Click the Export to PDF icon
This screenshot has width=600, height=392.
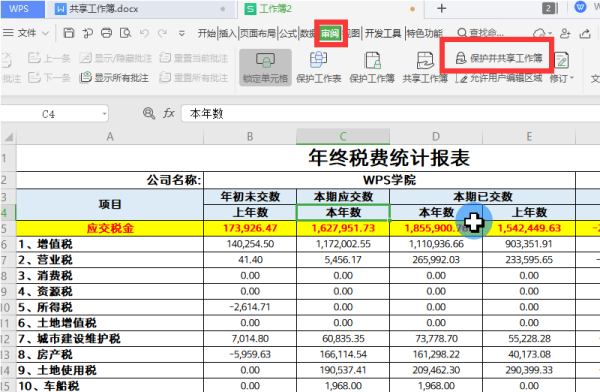tap(88, 33)
